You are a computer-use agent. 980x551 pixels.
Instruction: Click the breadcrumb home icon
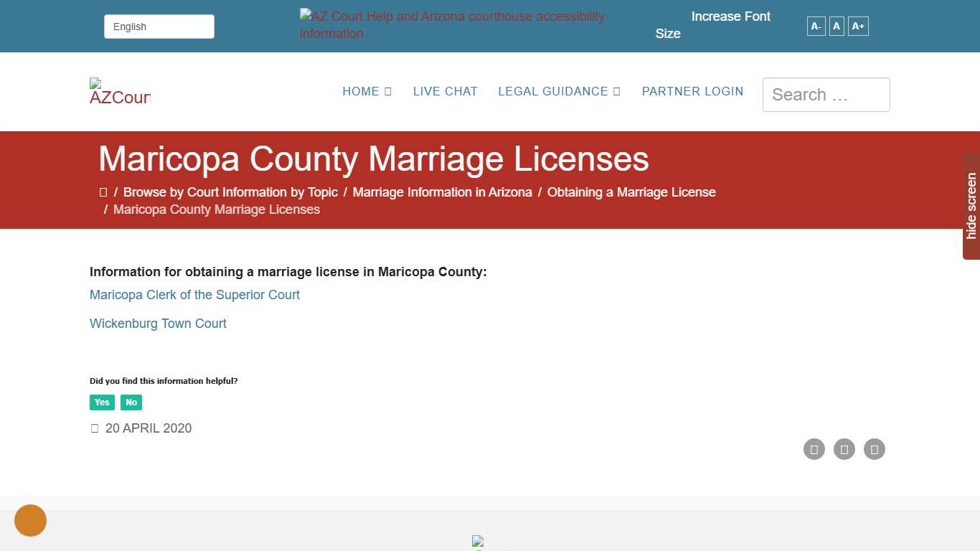103,192
